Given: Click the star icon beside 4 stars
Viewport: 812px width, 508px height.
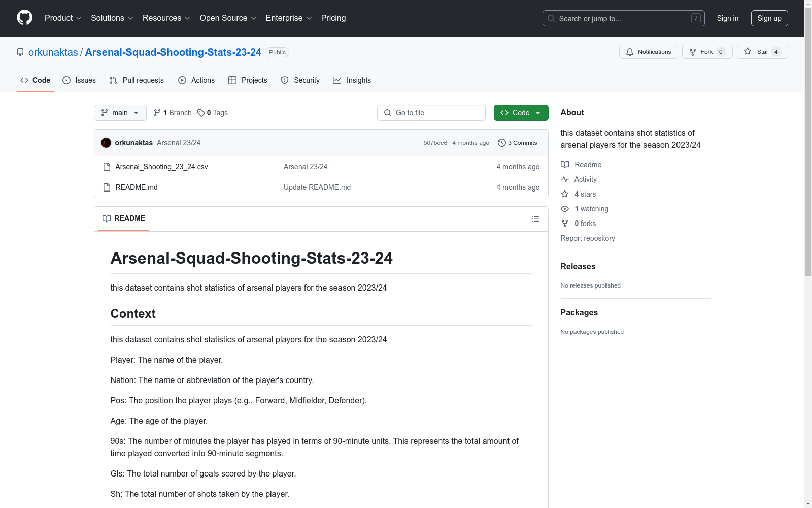Looking at the screenshot, I should coord(565,194).
